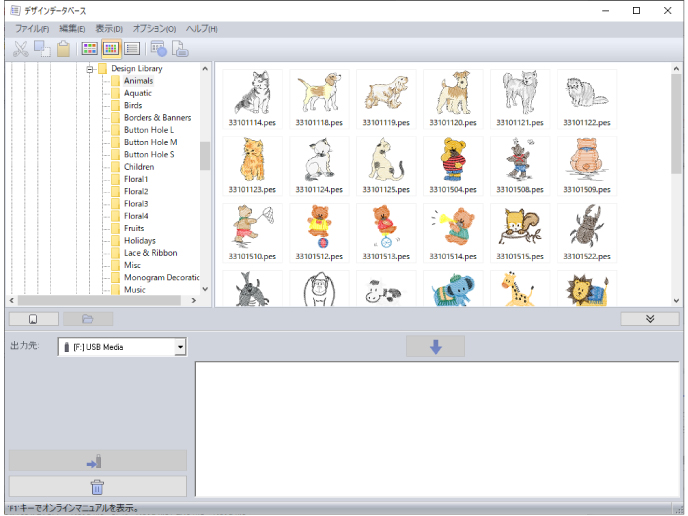The image size is (688, 516).
Task: Collapse the Design Library tree node
Action: point(90,69)
